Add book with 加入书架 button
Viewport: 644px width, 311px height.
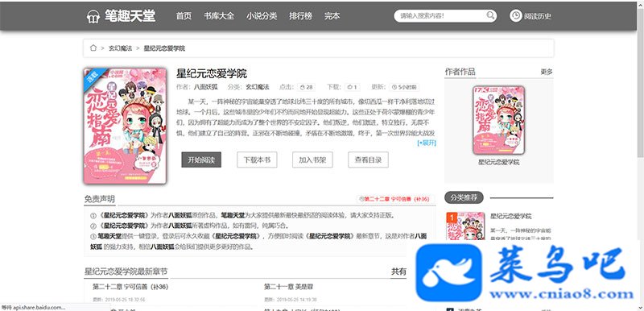312,160
